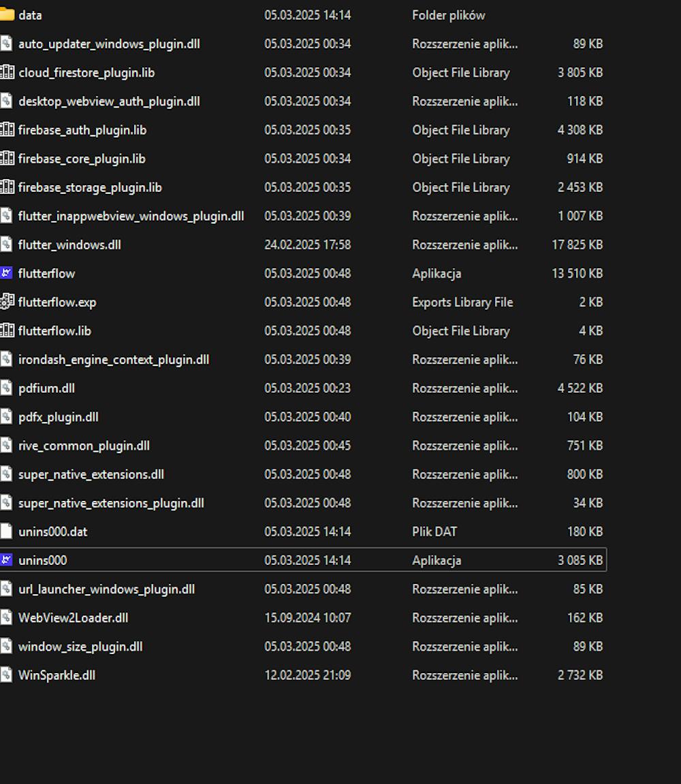Select the file name flutterflow.exp
The image size is (681, 784).
tap(57, 302)
